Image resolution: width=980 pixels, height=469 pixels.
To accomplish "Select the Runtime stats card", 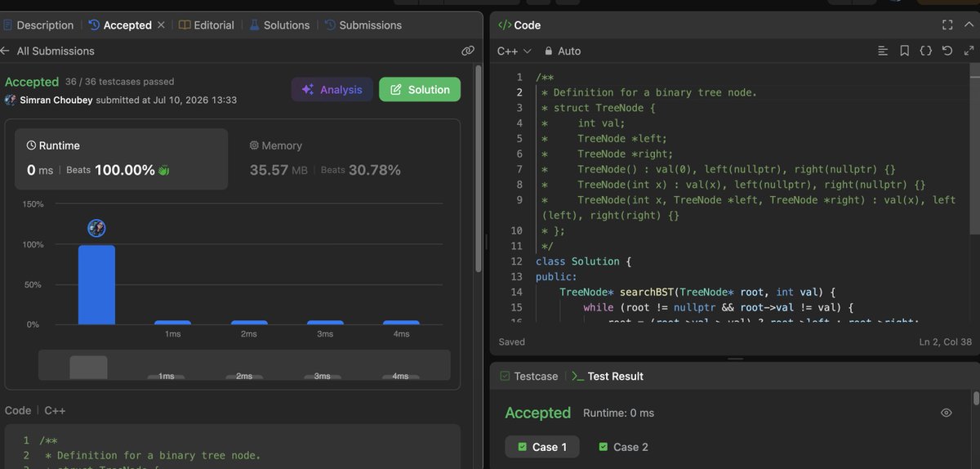I will [121, 158].
